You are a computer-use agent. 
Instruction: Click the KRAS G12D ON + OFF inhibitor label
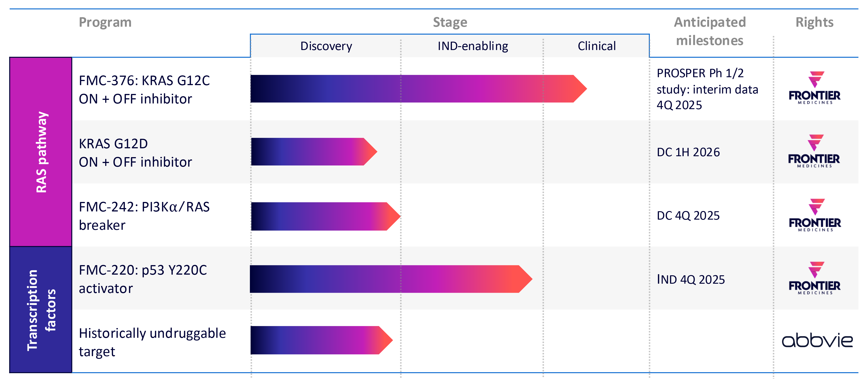pyautogui.click(x=135, y=153)
